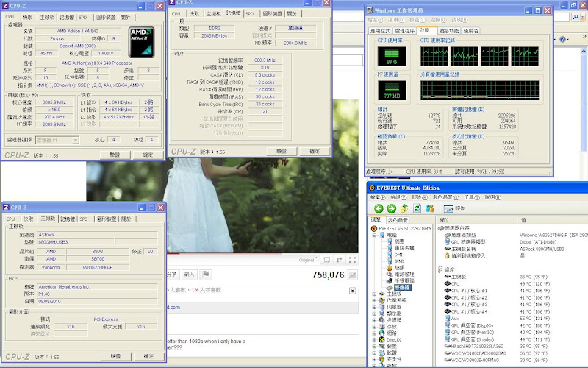Expand the DirectX node in EVEREST tree

[x=374, y=339]
